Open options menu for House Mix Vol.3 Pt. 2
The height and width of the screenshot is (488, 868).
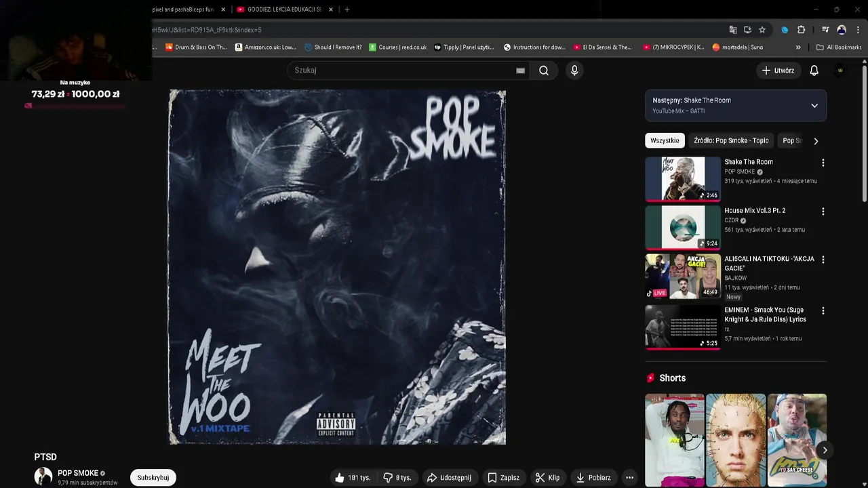coord(823,211)
